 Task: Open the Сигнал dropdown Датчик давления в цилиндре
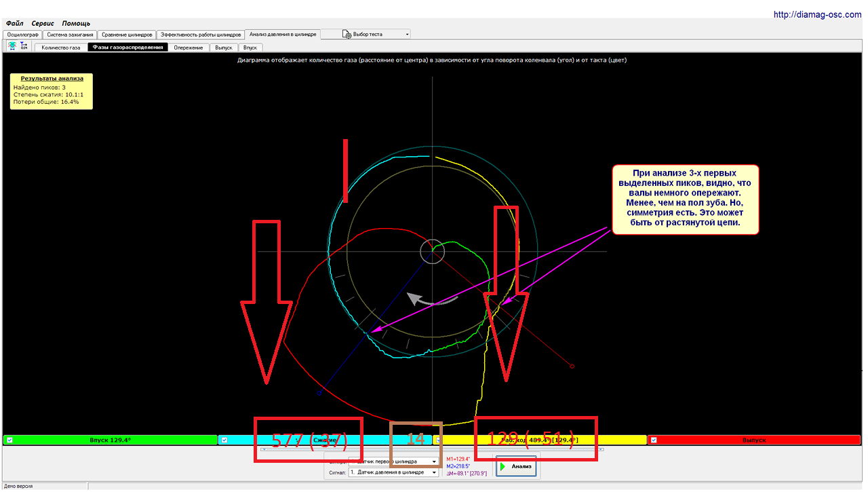tap(393, 472)
